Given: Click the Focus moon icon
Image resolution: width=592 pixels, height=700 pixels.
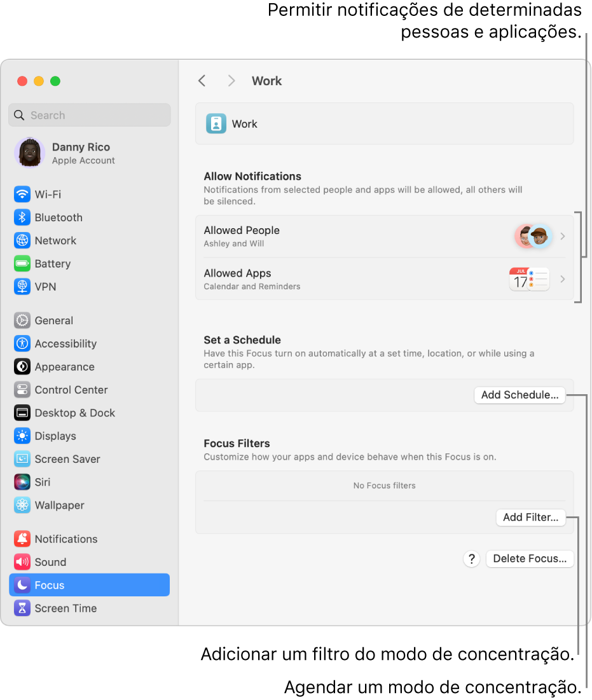Looking at the screenshot, I should [x=22, y=586].
